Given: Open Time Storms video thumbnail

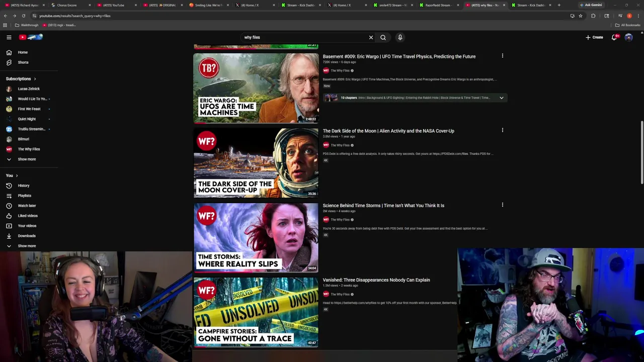Looking at the screenshot, I should coord(256,237).
